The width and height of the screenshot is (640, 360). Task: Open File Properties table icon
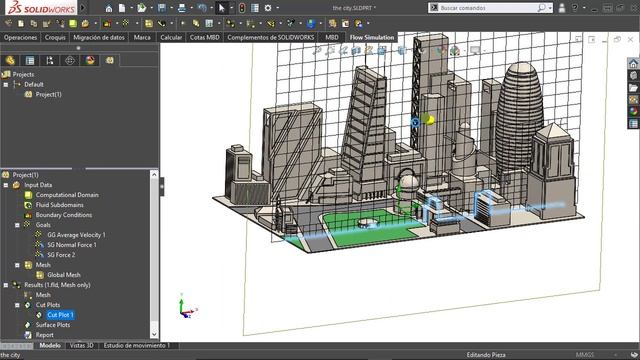(255, 8)
